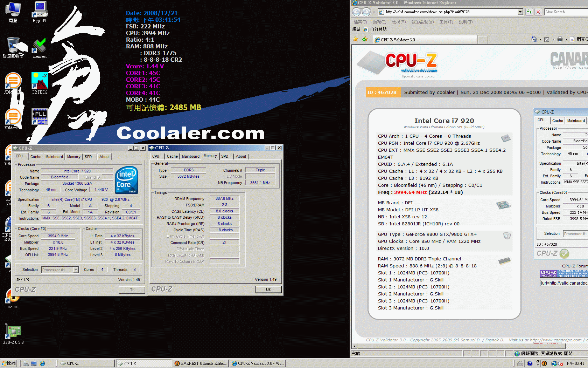Switch to first CPU-Z taskbar button
This screenshot has height=368, width=588.
(x=86, y=363)
